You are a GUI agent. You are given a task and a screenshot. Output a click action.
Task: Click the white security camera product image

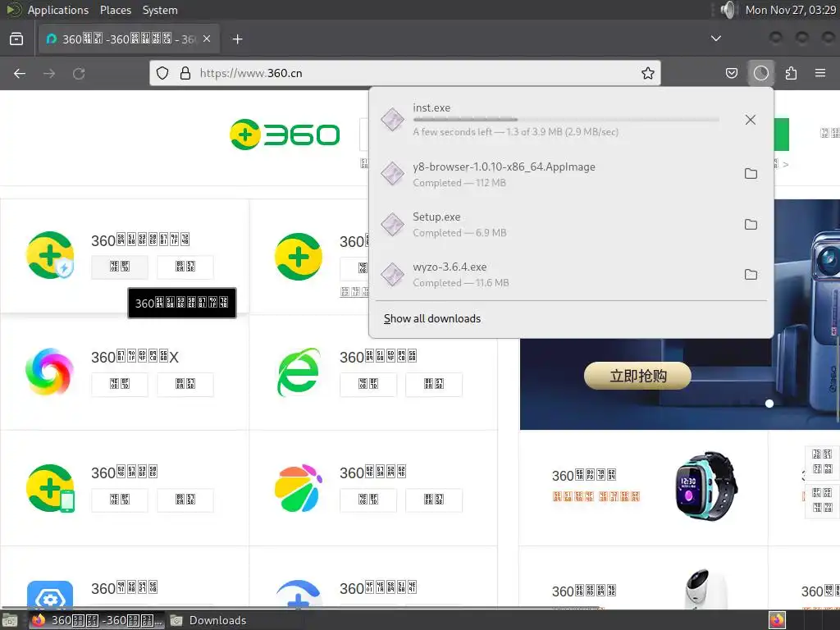point(706,588)
